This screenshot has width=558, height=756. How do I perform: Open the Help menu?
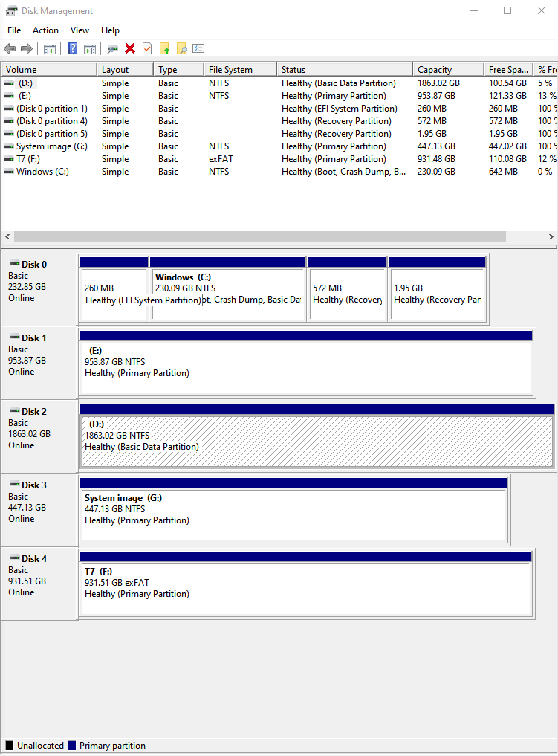(110, 30)
